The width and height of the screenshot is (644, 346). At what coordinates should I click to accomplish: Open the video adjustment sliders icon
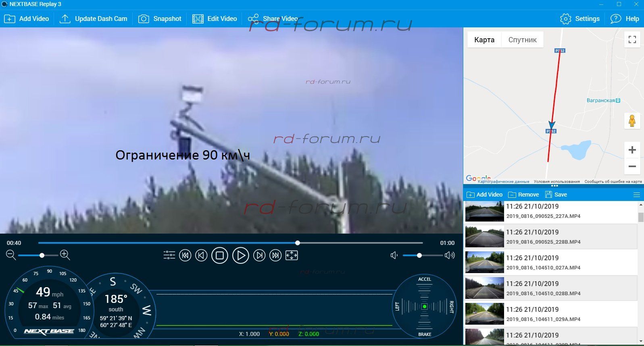pos(169,255)
